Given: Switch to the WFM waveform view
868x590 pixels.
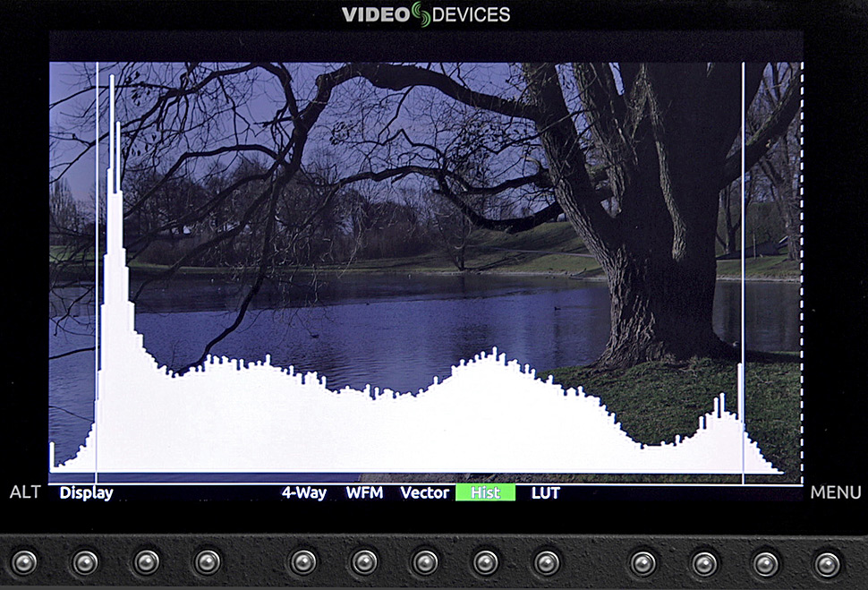Looking at the screenshot, I should coord(364,492).
